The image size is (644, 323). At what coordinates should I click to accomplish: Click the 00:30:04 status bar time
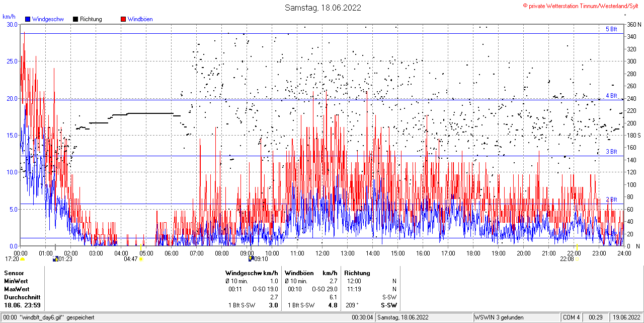362,317
